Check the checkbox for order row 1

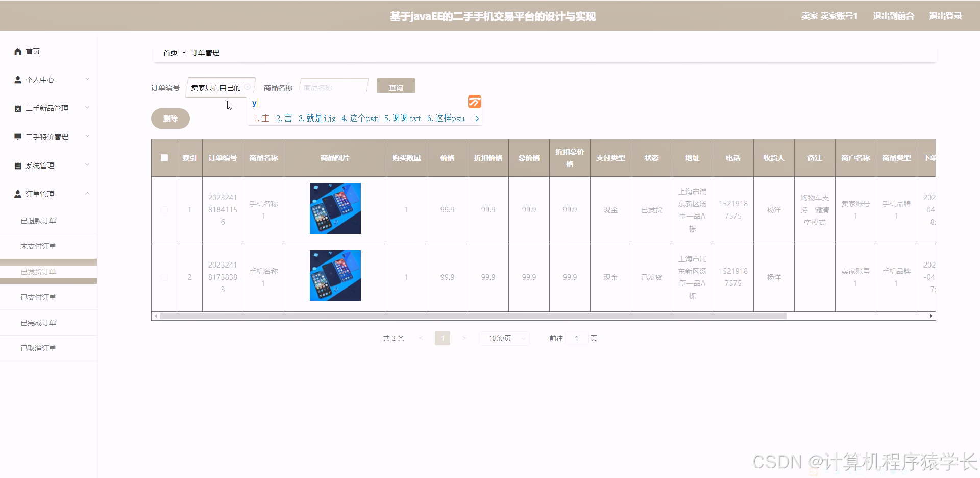(x=164, y=210)
